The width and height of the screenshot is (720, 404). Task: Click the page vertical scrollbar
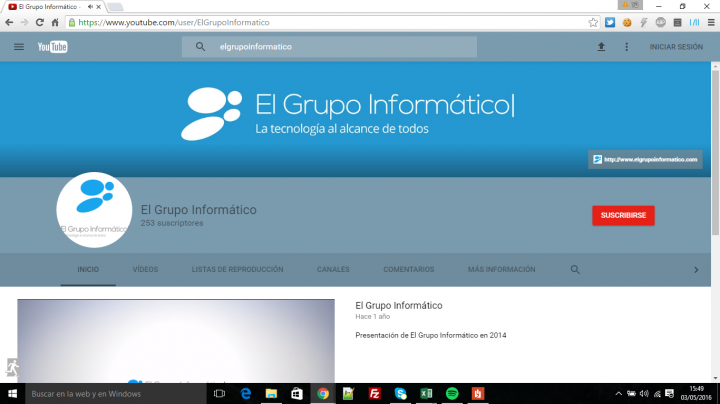coord(715,152)
